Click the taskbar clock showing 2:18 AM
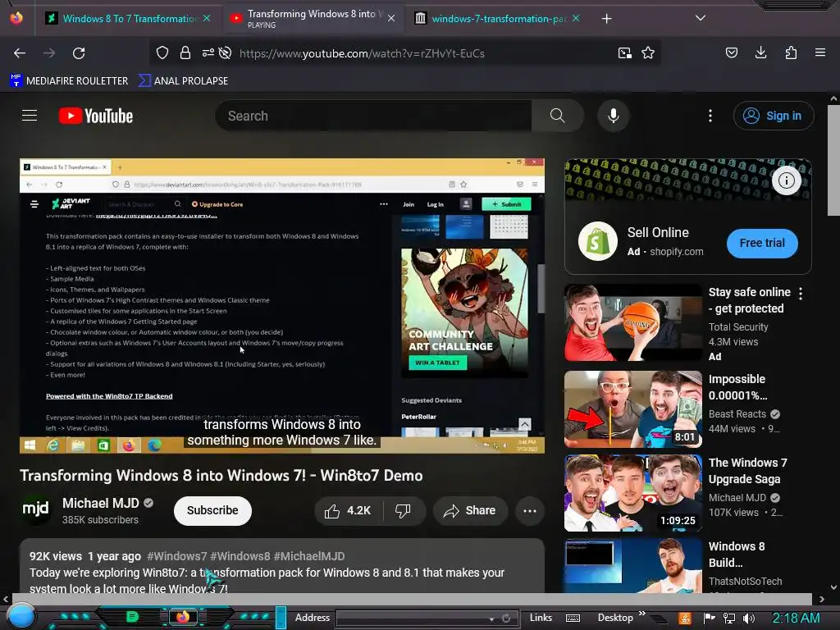The width and height of the screenshot is (840, 630). pyautogui.click(x=796, y=618)
